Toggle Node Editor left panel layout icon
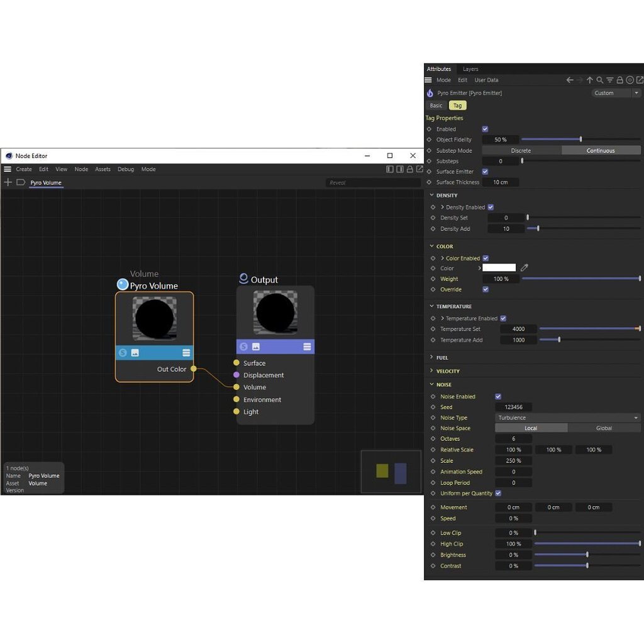Screen dimensions: 644x644 coord(390,169)
